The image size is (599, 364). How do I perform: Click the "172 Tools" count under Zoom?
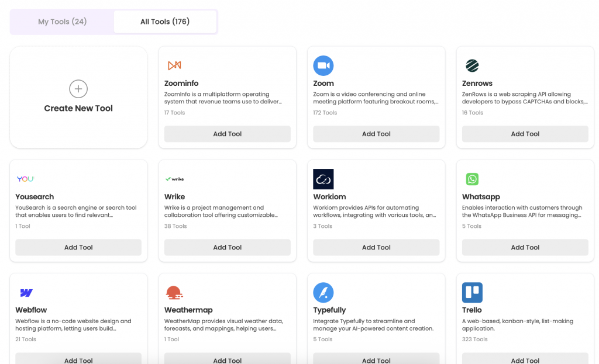tap(325, 113)
